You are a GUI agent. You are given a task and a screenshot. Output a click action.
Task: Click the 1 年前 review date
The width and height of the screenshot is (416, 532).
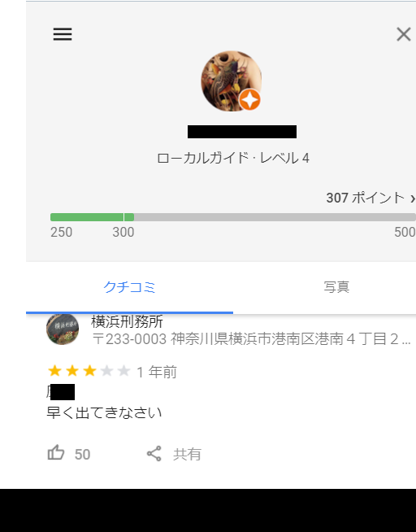[x=157, y=373]
